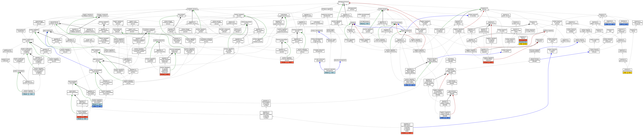Select the 'response to hormone' node

click(599, 31)
